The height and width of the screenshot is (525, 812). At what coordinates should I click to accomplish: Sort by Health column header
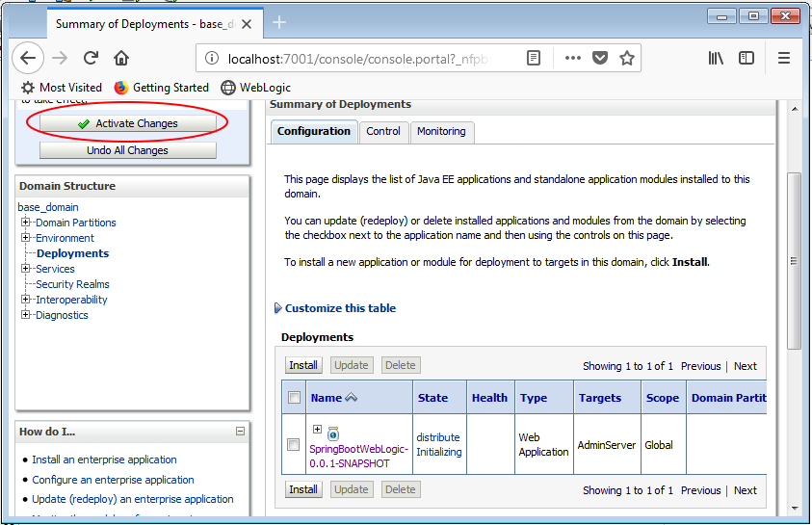[489, 398]
